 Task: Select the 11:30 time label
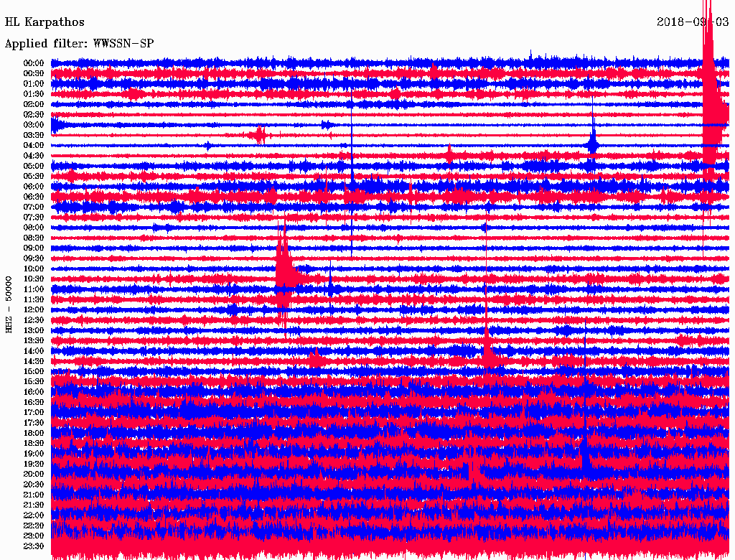tap(33, 299)
